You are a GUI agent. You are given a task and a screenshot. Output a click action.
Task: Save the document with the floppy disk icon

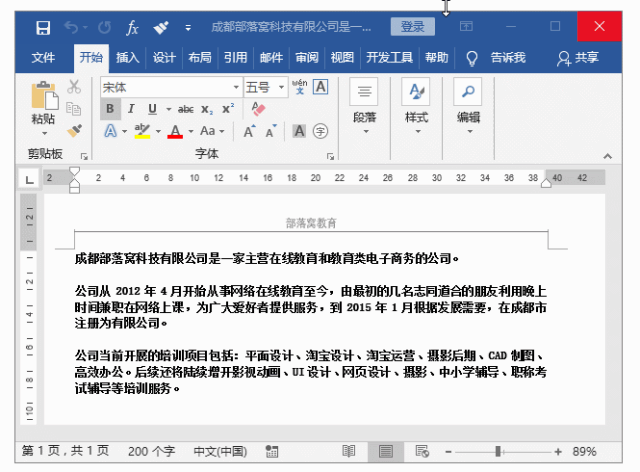[x=43, y=27]
